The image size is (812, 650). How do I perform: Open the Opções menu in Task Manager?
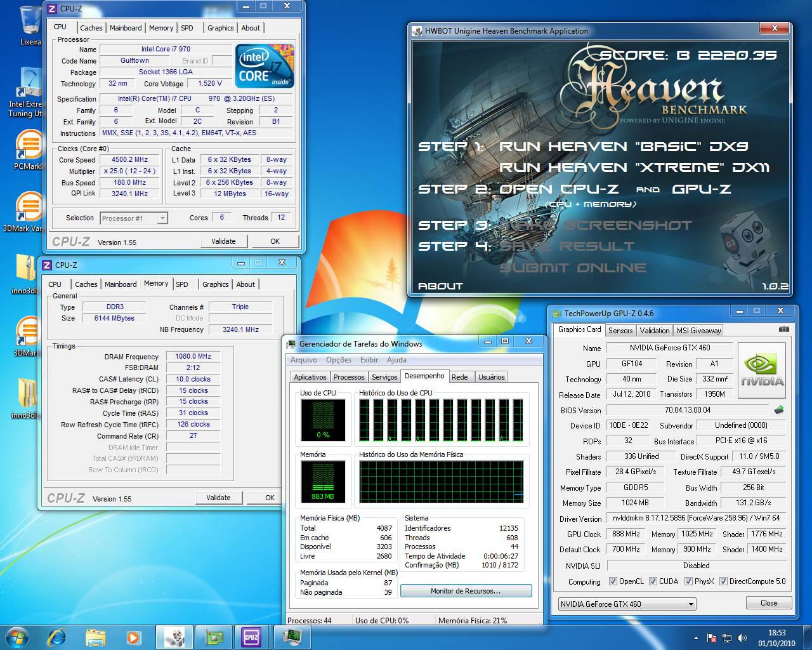[x=339, y=360]
